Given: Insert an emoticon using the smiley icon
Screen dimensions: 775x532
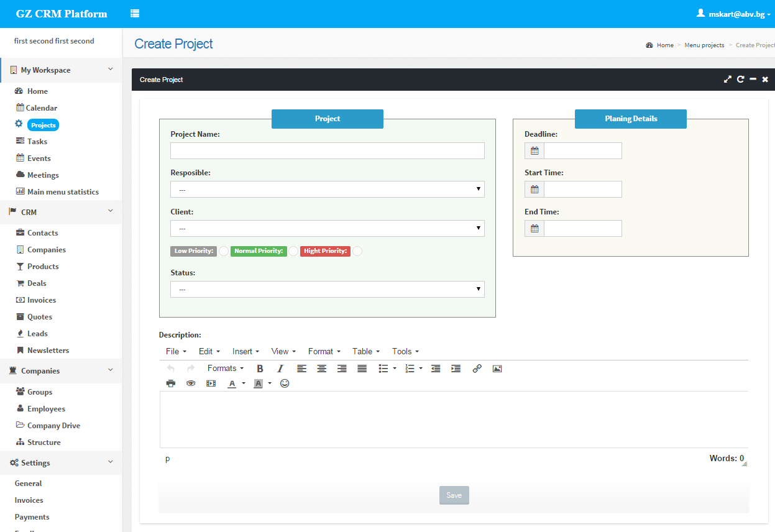Looking at the screenshot, I should tap(284, 383).
